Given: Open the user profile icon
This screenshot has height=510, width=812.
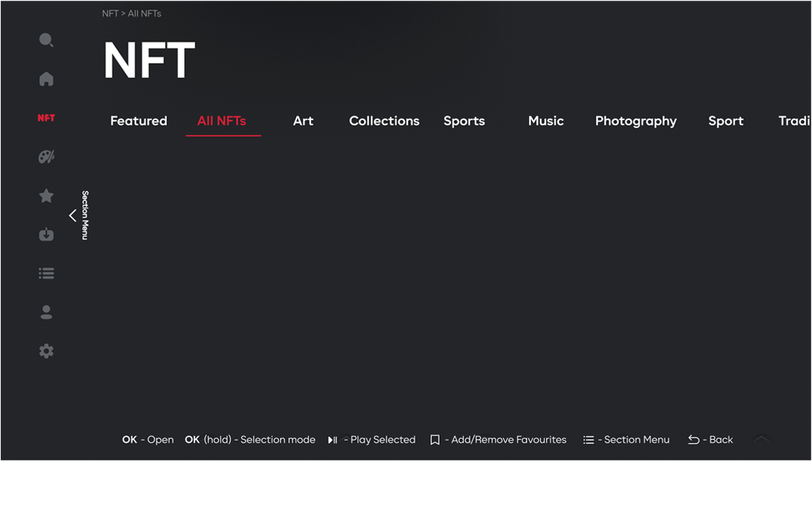Looking at the screenshot, I should pyautogui.click(x=46, y=313).
